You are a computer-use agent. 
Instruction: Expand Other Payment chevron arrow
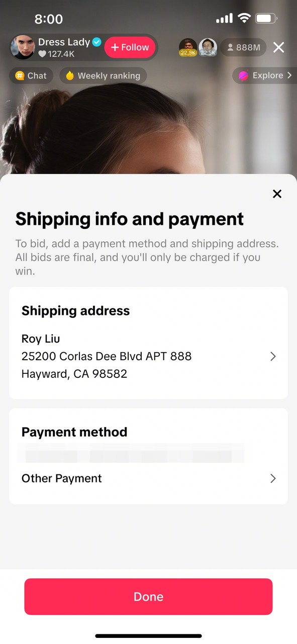(273, 478)
